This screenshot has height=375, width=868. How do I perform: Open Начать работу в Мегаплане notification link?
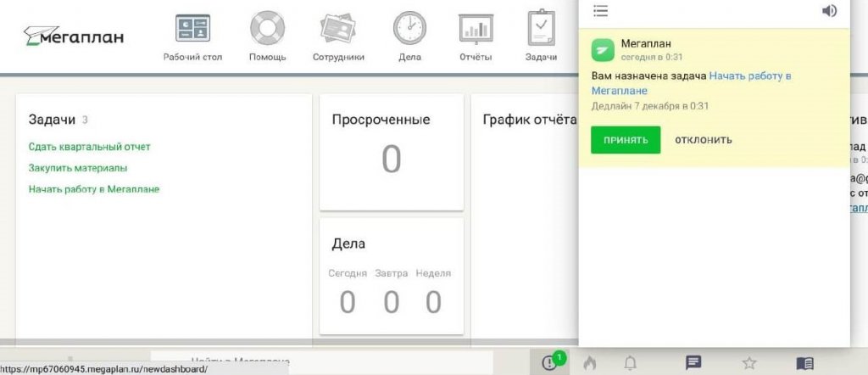point(692,83)
